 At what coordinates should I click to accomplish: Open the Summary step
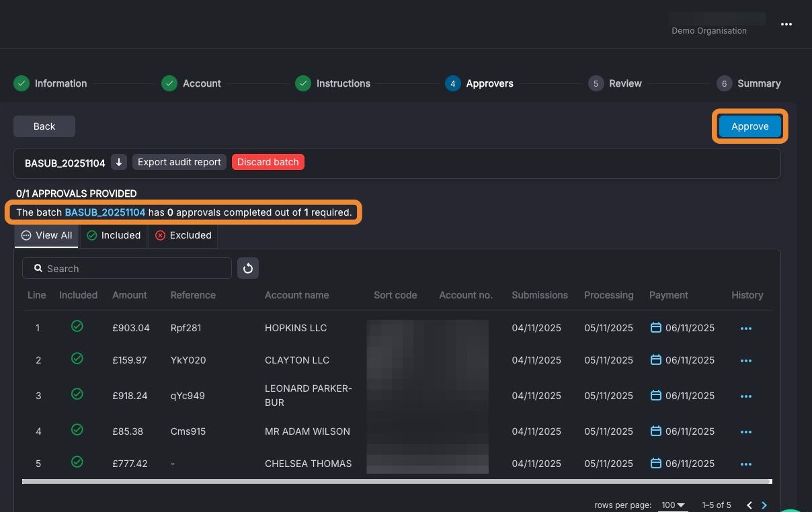[749, 83]
